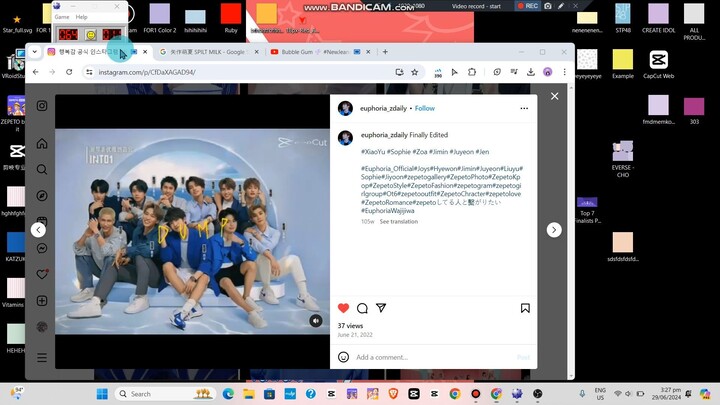Follow euphoria_zdaily
The width and height of the screenshot is (720, 405).
point(425,108)
